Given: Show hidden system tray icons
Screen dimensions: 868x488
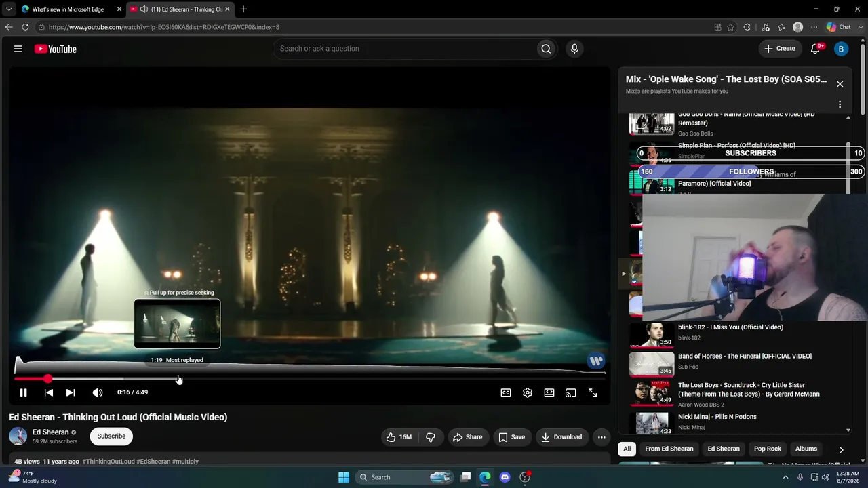Looking at the screenshot, I should [x=786, y=477].
